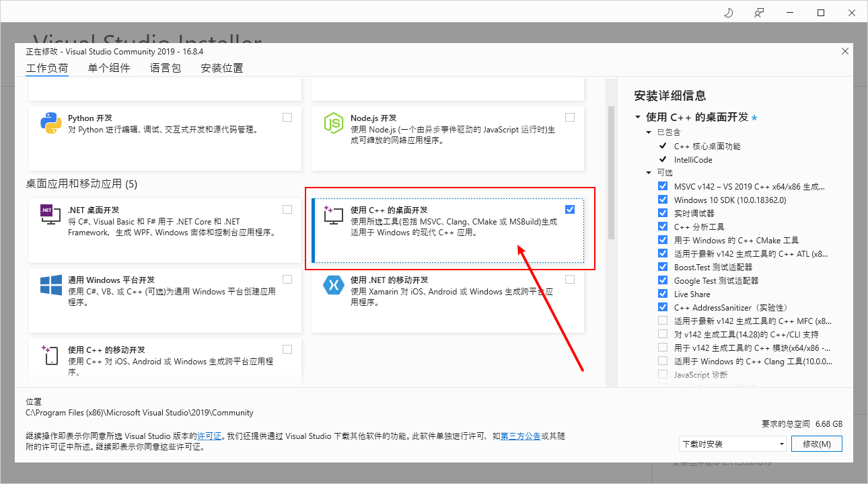Check the .NET 桌面开发 workload checkbox

(x=287, y=209)
